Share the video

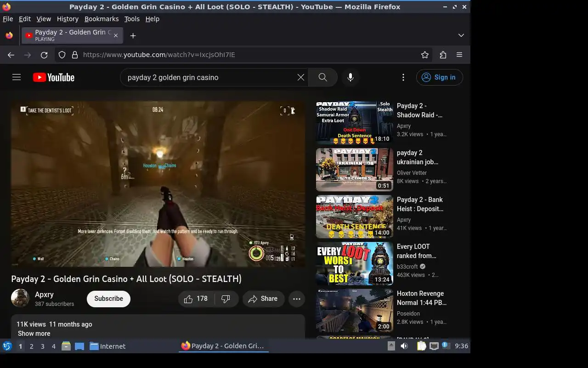point(263,299)
